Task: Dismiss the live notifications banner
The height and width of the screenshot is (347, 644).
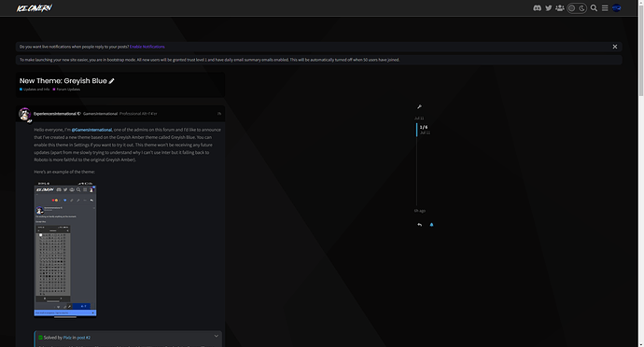Action: tap(615, 47)
